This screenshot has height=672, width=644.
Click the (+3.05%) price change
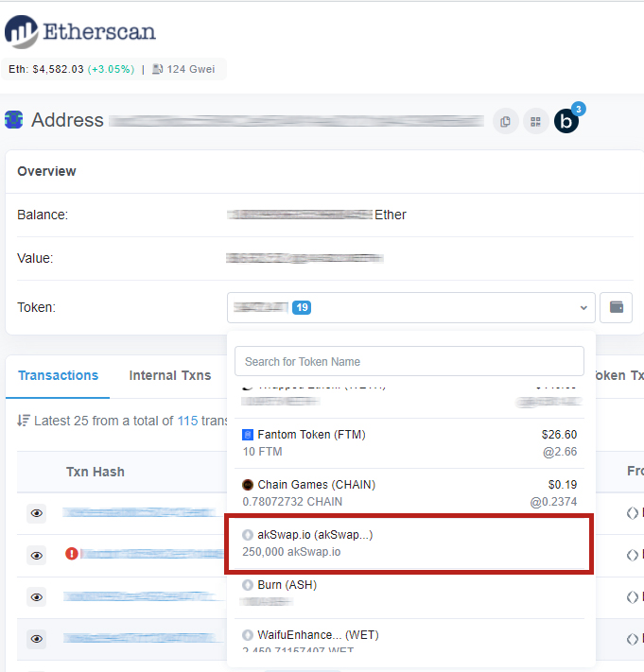click(111, 69)
